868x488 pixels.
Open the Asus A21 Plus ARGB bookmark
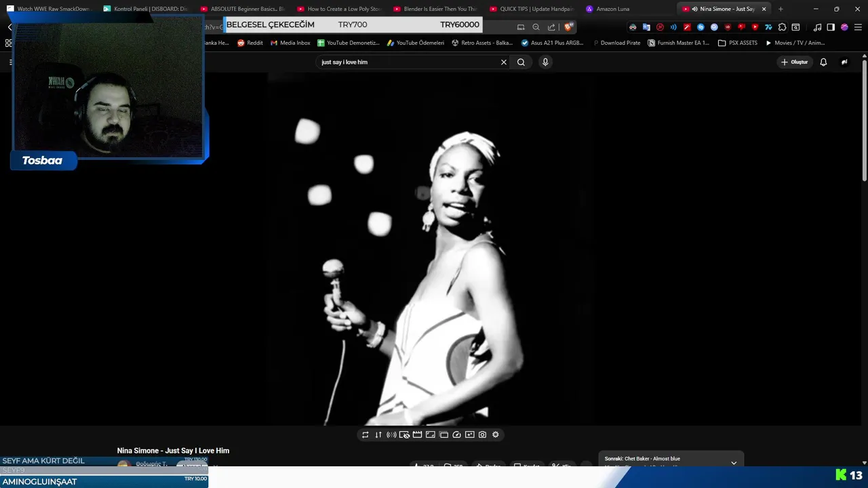[552, 43]
